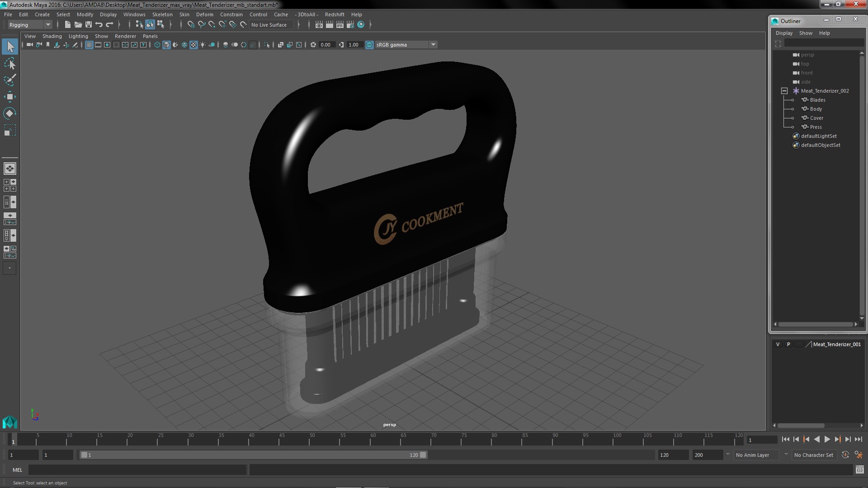868x488 pixels.
Task: Save the current scene
Action: tap(89, 25)
